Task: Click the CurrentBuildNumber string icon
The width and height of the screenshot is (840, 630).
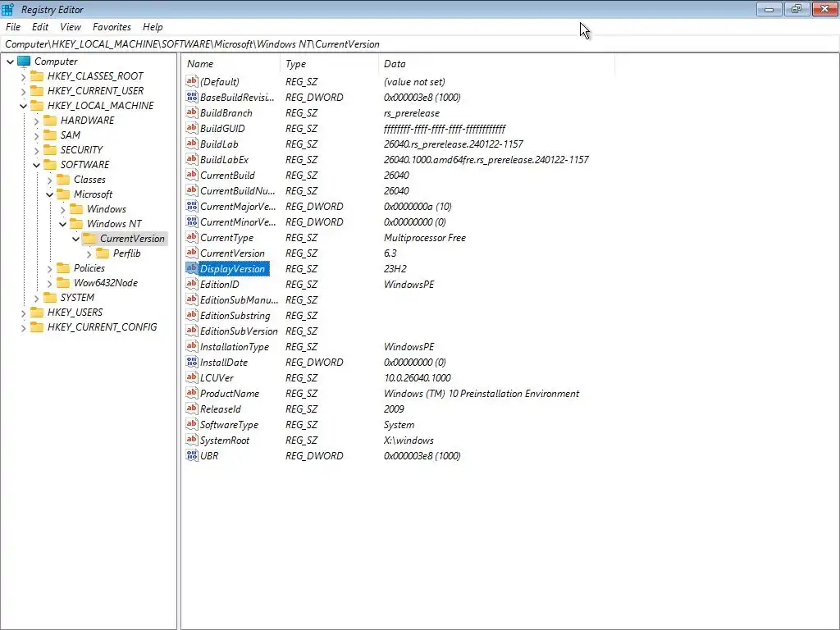Action: click(192, 190)
